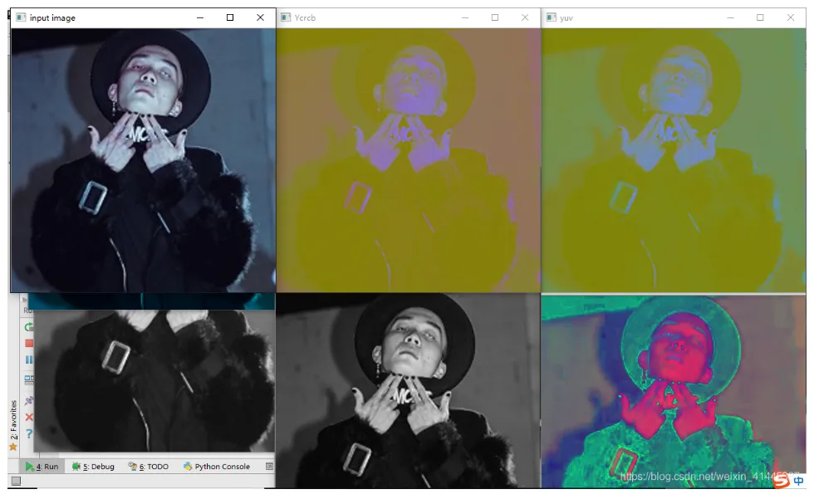Open the 5: Debug tool tab
814x504 pixels.
click(x=93, y=467)
